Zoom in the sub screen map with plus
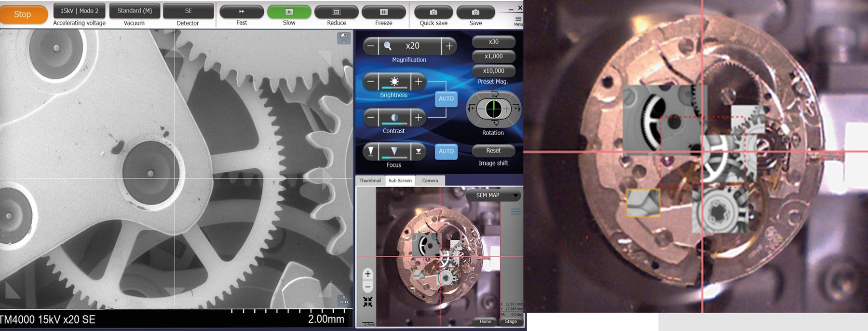Viewport: 868px width, 331px height. point(368,274)
